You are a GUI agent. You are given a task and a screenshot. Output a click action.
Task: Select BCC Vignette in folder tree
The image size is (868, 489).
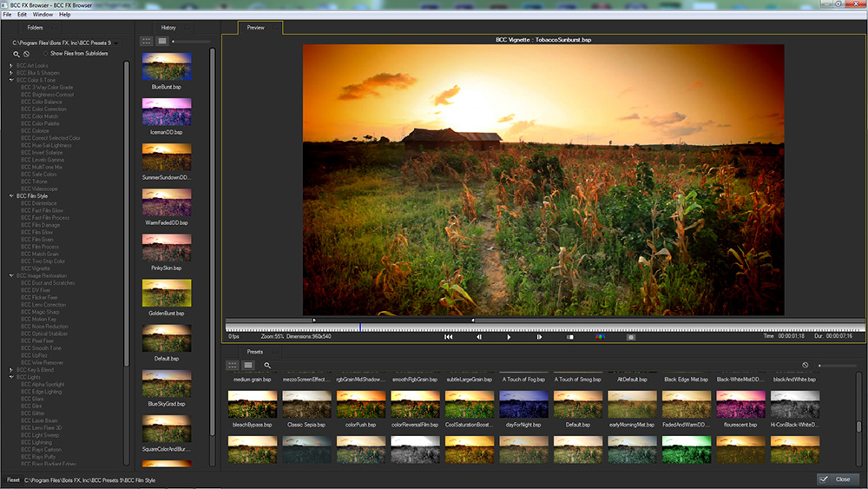tap(36, 268)
